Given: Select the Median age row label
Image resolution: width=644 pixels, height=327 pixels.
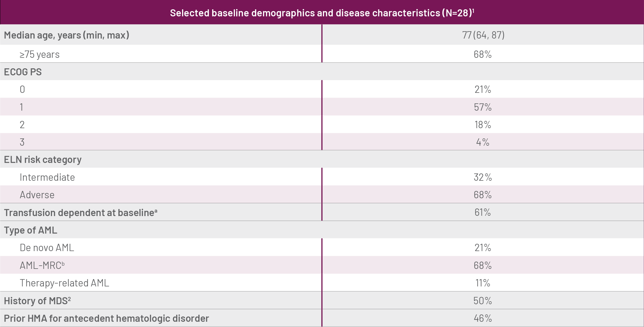Looking at the screenshot, I should click(67, 35).
